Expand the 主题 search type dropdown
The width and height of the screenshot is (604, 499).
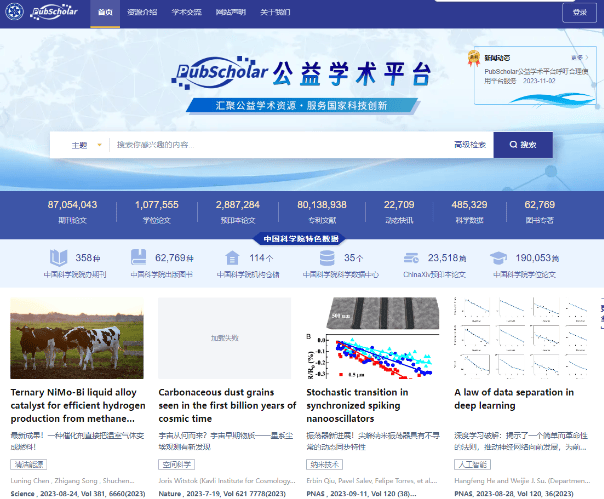click(x=86, y=145)
